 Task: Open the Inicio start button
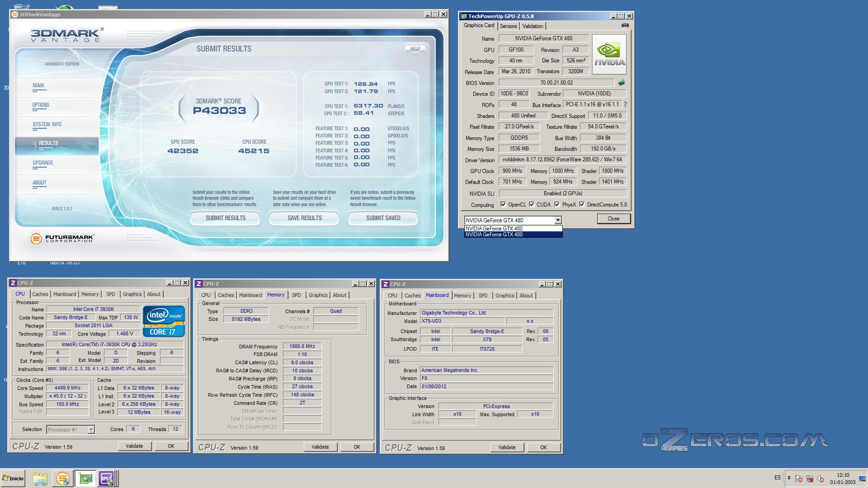pyautogui.click(x=13, y=479)
